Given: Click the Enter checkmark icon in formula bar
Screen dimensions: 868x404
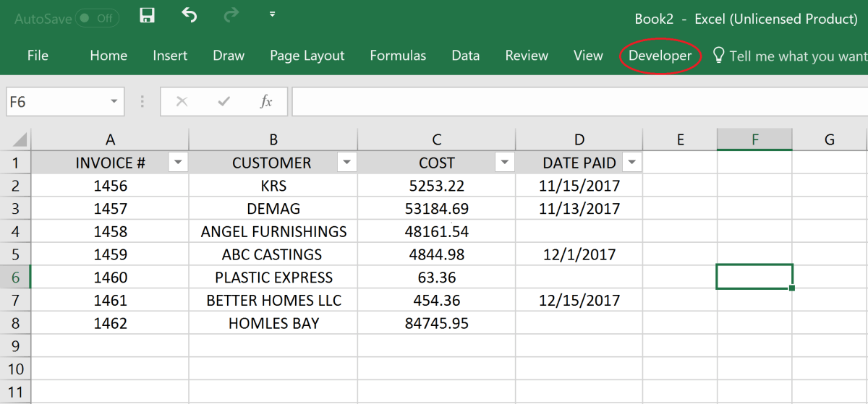Looking at the screenshot, I should click(x=224, y=102).
